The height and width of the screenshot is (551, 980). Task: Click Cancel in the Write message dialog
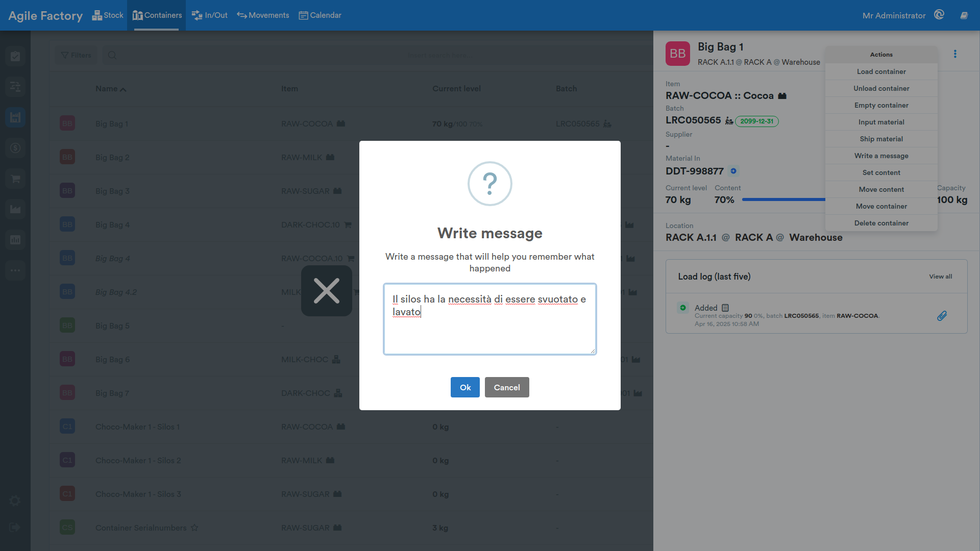(507, 387)
